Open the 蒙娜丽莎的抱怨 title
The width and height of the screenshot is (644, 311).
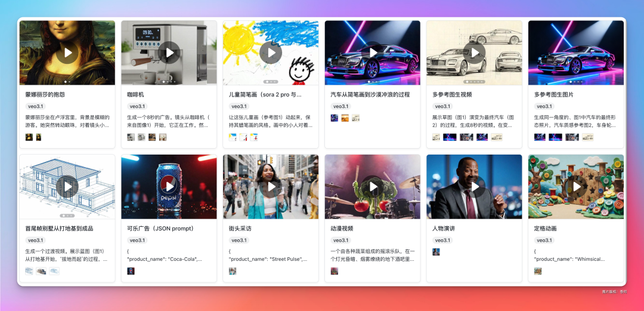pyautogui.click(x=45, y=95)
